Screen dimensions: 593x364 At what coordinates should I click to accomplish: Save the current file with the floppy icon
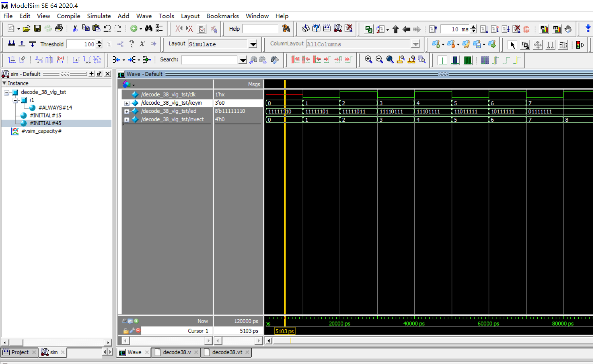pyautogui.click(x=37, y=28)
